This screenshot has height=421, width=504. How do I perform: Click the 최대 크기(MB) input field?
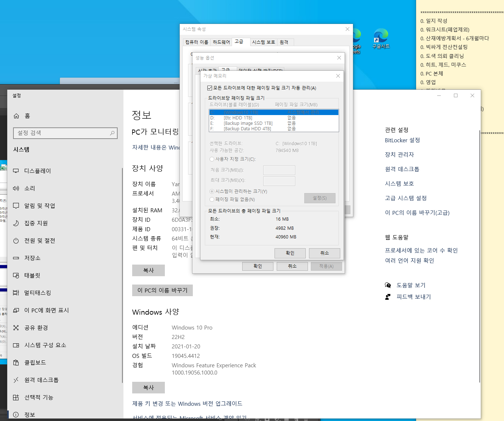click(x=279, y=181)
